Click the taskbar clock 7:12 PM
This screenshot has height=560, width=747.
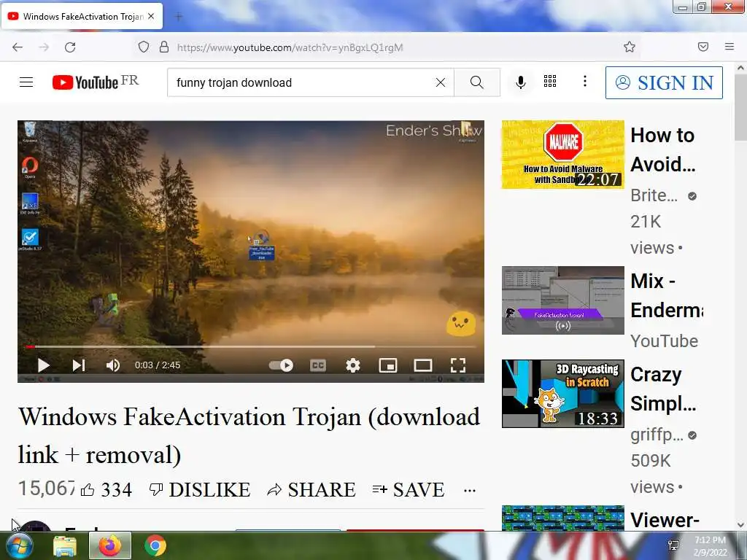pyautogui.click(x=710, y=545)
